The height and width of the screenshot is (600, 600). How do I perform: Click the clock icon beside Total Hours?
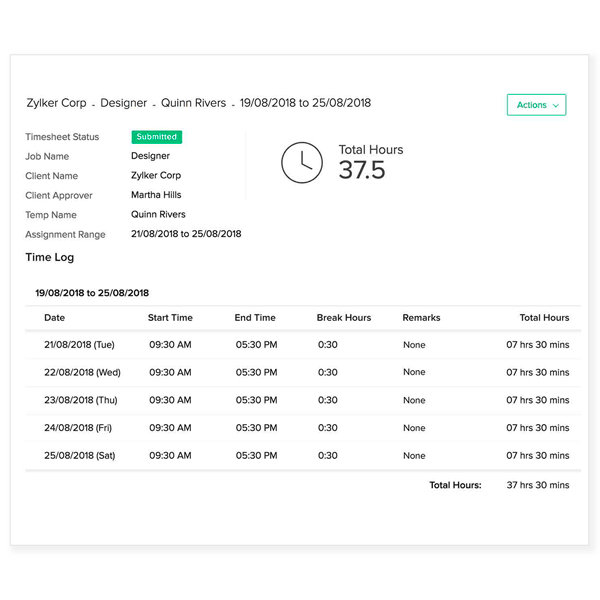tap(302, 162)
